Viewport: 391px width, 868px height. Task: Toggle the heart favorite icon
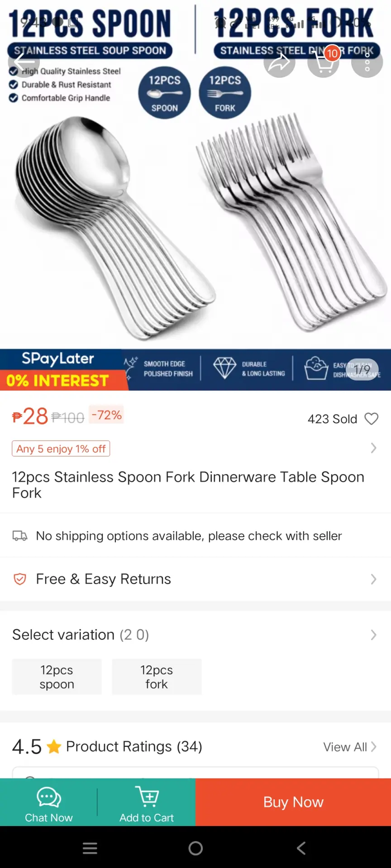[372, 419]
